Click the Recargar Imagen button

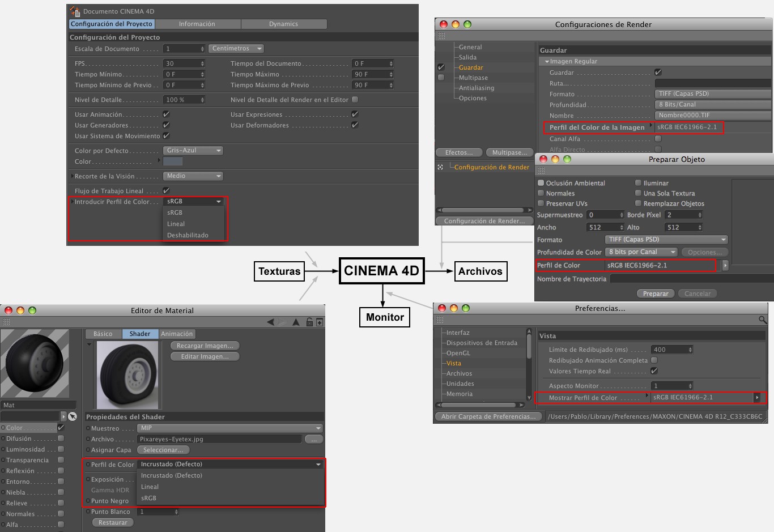tap(205, 346)
